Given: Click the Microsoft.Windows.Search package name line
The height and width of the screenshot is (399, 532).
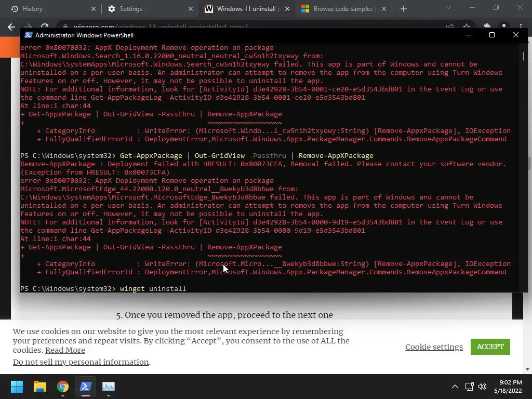Looking at the screenshot, I should 171,56.
